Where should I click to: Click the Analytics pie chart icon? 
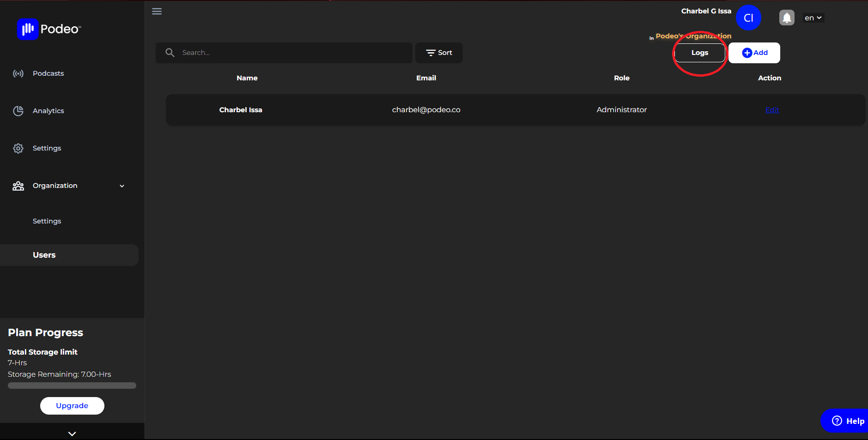click(x=18, y=111)
